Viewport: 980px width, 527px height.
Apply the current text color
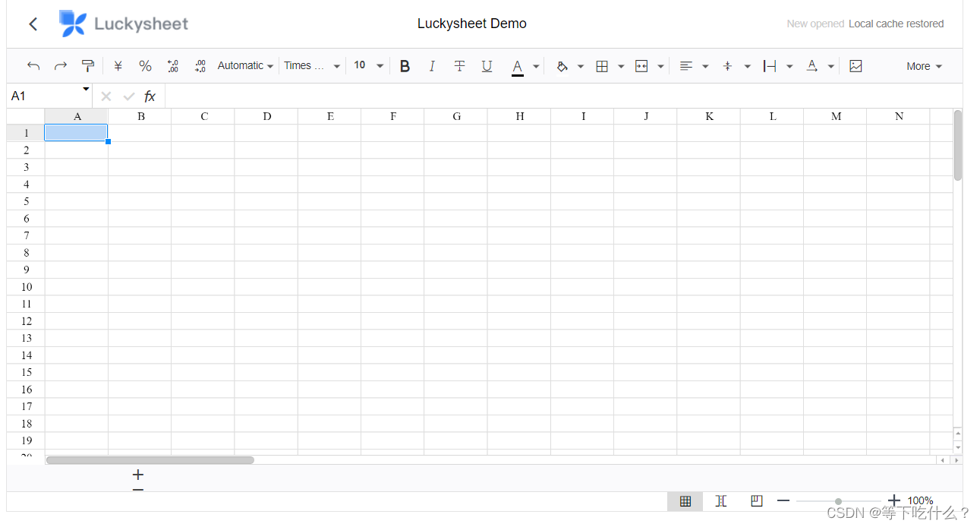[518, 67]
